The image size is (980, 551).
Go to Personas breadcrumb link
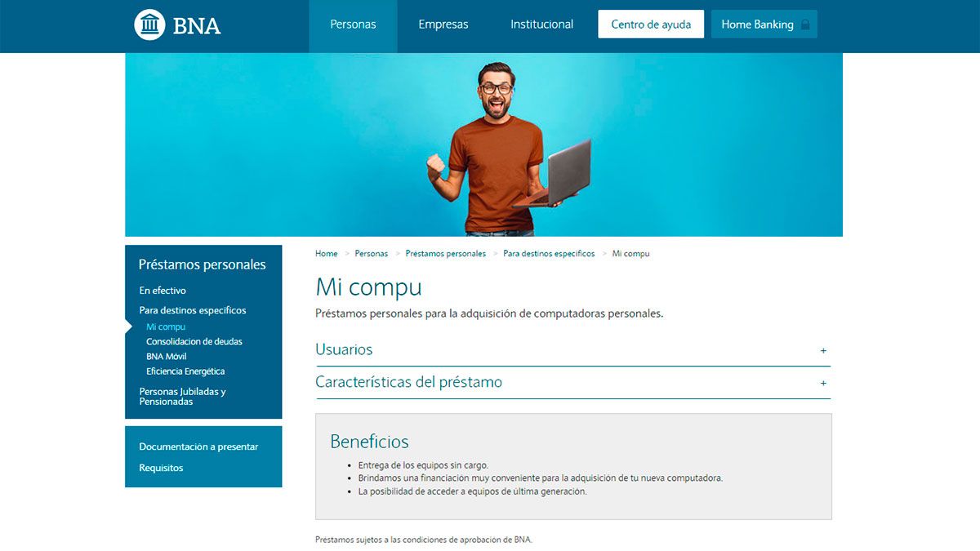(372, 254)
